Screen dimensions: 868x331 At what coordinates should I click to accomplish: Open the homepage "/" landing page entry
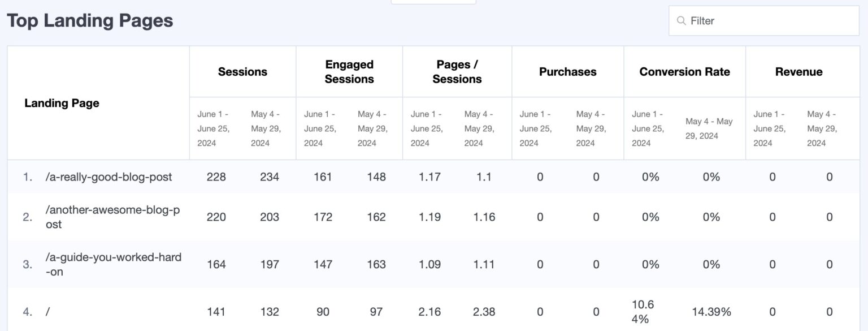(48, 311)
